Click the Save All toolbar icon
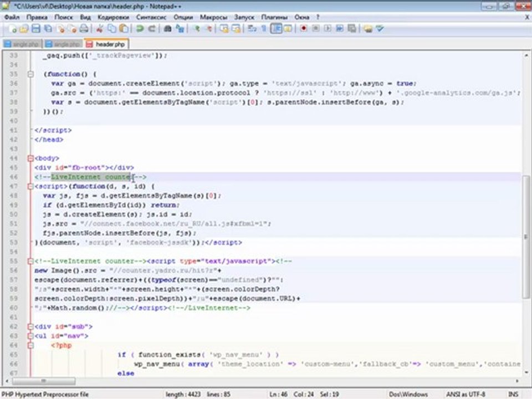The image size is (532, 399). click(x=48, y=29)
